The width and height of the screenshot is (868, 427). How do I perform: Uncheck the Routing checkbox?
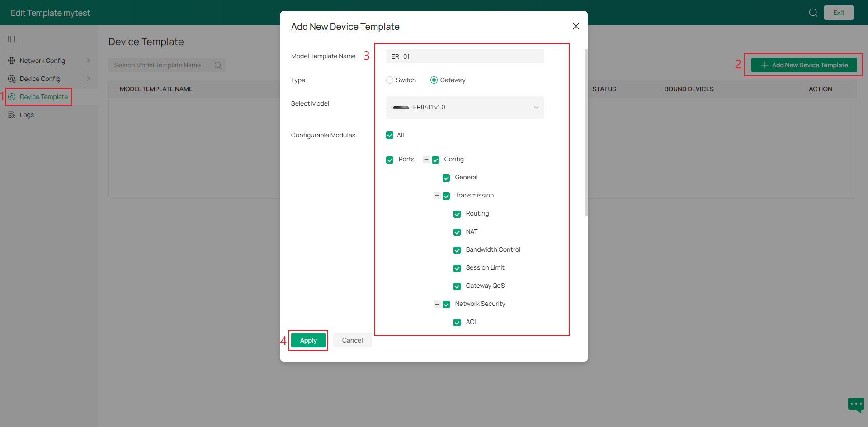point(457,214)
